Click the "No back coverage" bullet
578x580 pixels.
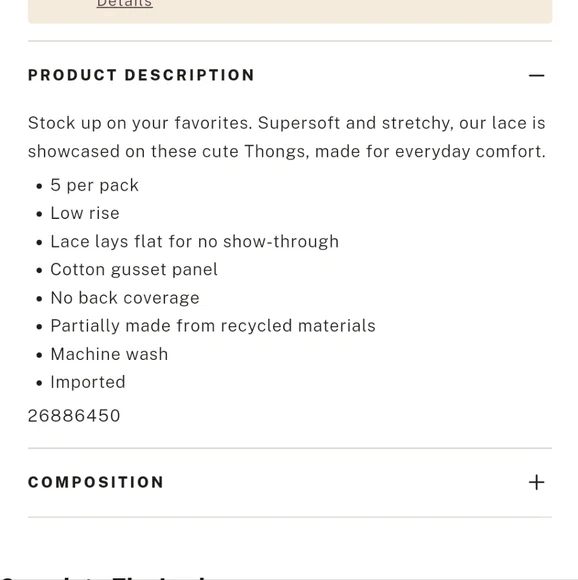click(125, 298)
